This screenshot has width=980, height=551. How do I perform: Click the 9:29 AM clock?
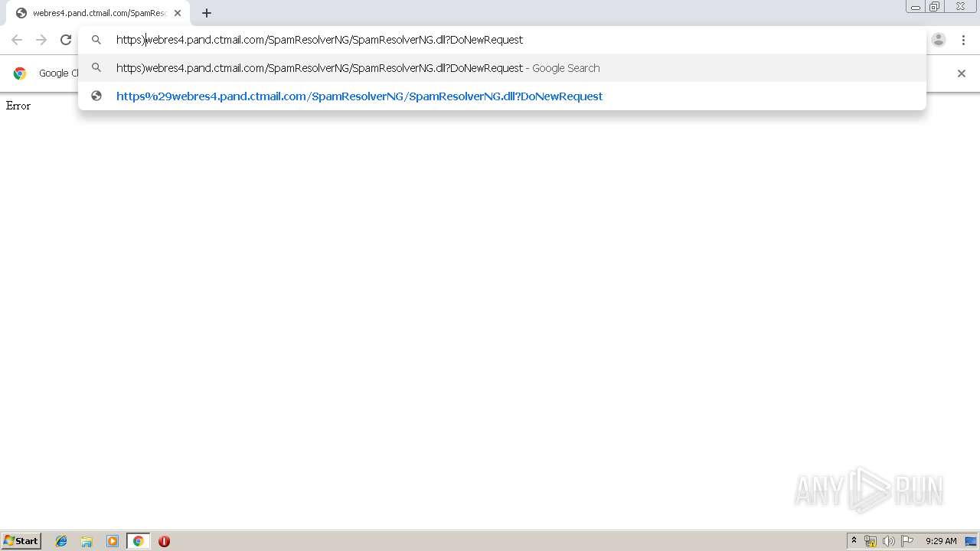click(x=941, y=541)
